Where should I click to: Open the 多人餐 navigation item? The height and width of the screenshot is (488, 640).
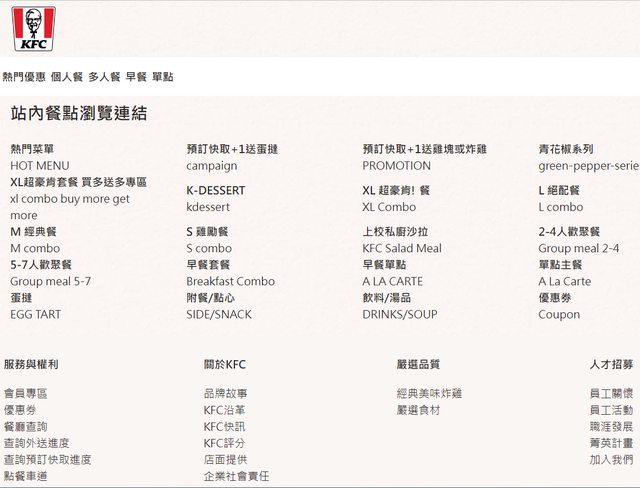tap(104, 77)
